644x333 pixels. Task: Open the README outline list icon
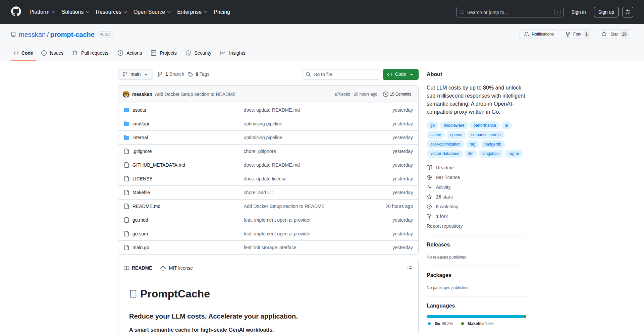(410, 268)
